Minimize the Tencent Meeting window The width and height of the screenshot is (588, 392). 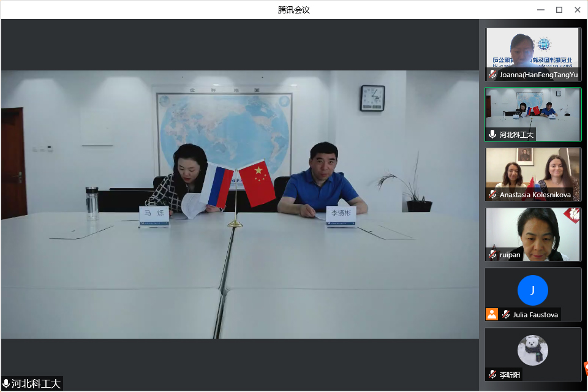(x=540, y=10)
